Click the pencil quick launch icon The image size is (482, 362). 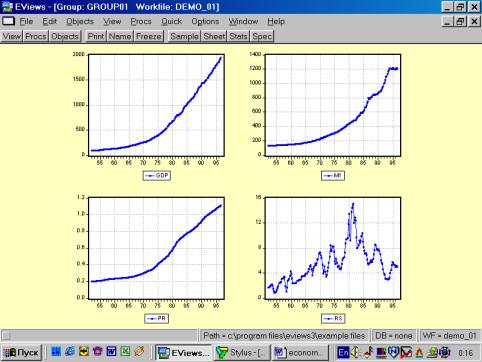[139, 351]
